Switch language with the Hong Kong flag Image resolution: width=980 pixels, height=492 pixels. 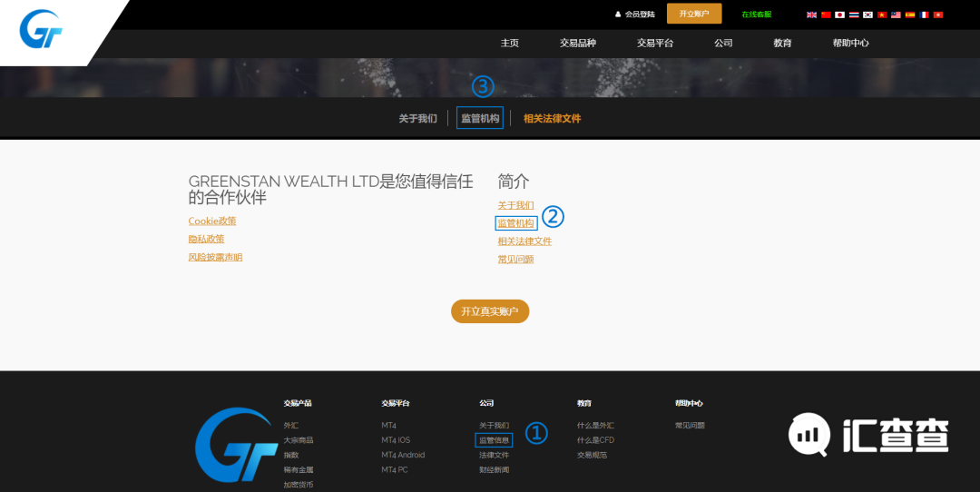pos(938,15)
